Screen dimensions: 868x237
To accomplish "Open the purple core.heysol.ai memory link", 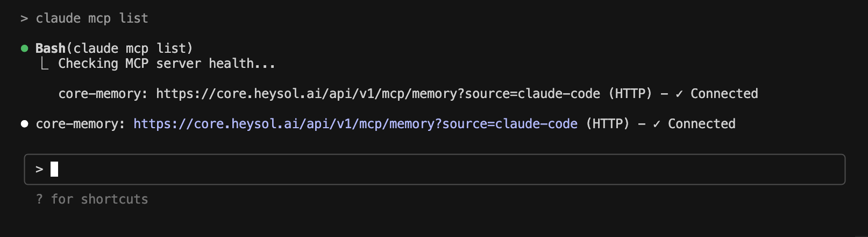I will click(355, 124).
